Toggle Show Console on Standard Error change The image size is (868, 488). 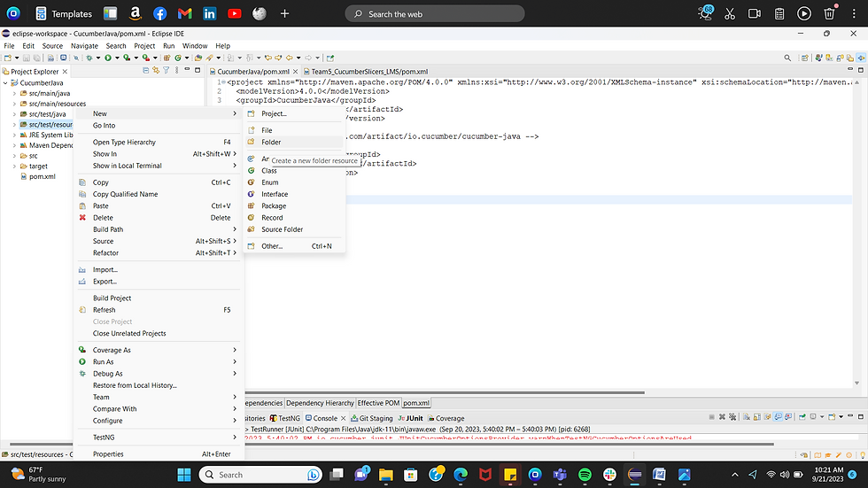pos(788,416)
